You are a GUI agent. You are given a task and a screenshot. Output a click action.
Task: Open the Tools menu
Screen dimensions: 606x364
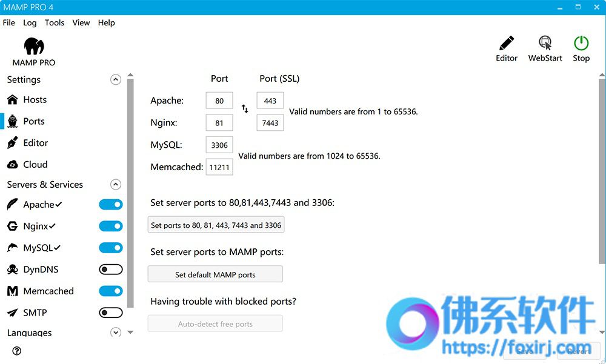55,23
